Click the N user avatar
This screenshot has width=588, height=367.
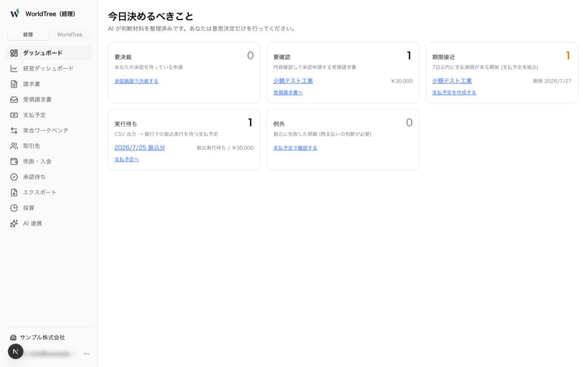16,352
